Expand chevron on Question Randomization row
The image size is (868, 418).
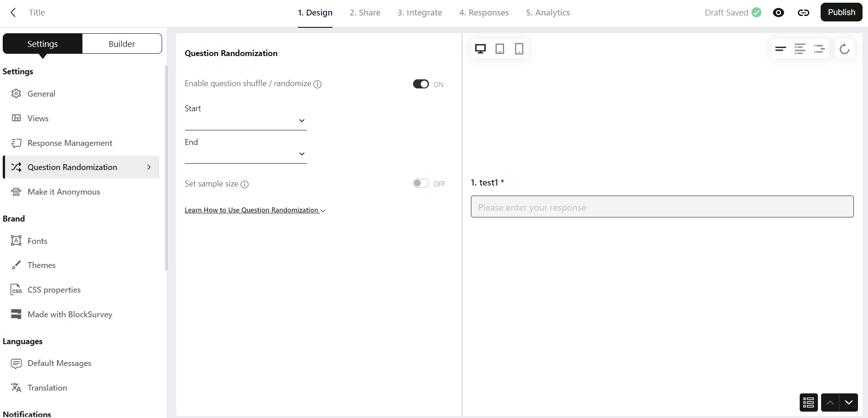(x=149, y=167)
